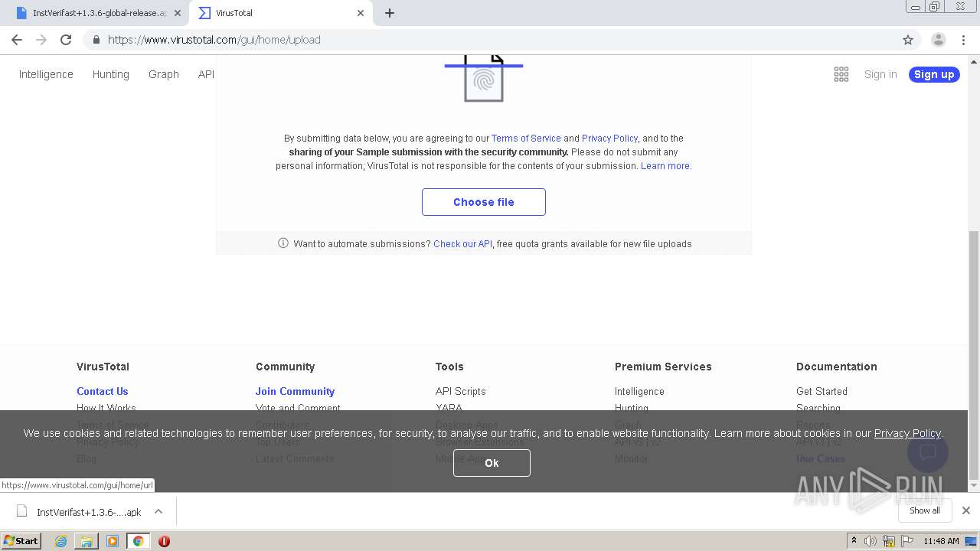This screenshot has width=980, height=551.
Task: Click the Sign up button
Action: tap(934, 74)
